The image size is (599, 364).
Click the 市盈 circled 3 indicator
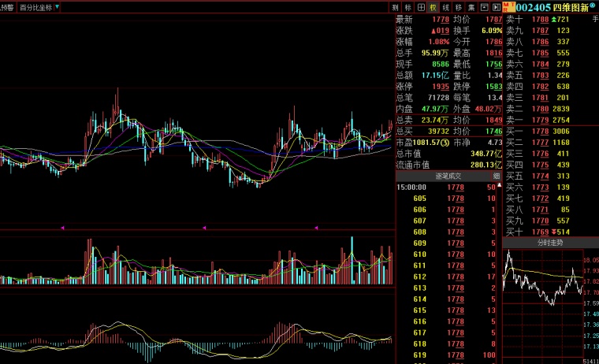pyautogui.click(x=445, y=143)
